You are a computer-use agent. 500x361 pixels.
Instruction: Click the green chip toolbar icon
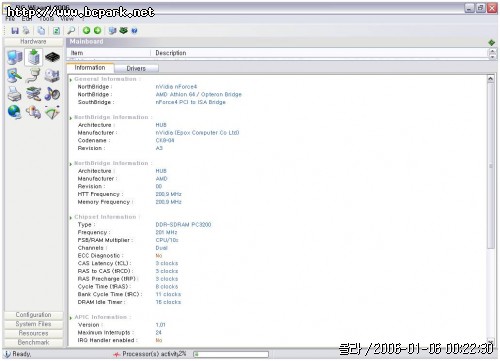(123, 31)
